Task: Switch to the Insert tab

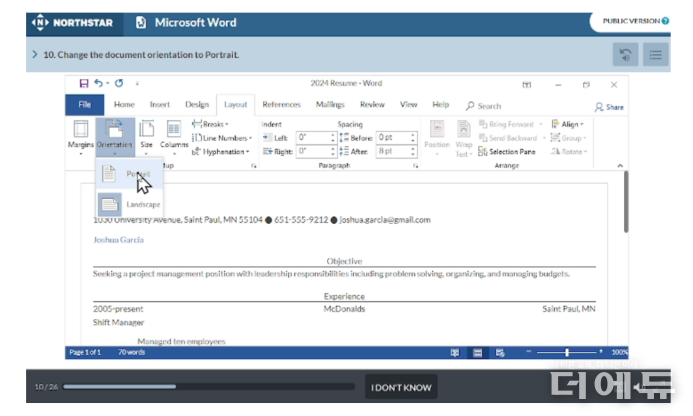Action: [x=160, y=105]
